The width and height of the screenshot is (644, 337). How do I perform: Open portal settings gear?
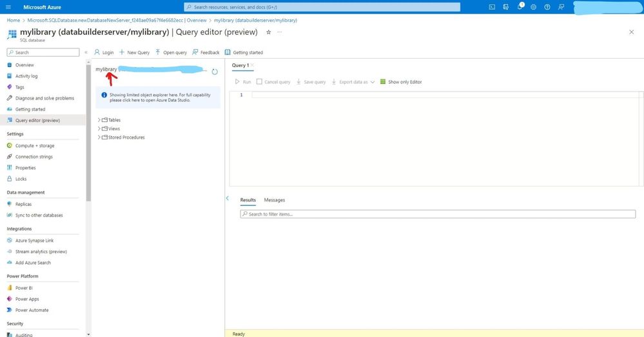click(x=534, y=7)
